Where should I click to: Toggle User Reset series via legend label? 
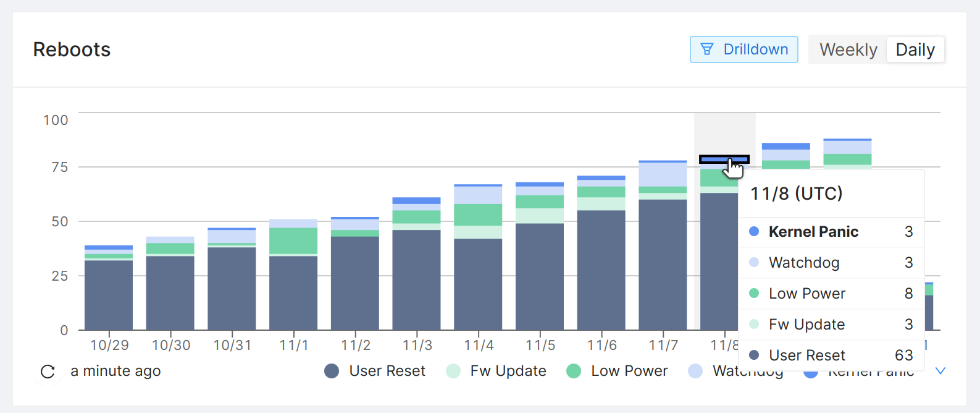(x=387, y=371)
